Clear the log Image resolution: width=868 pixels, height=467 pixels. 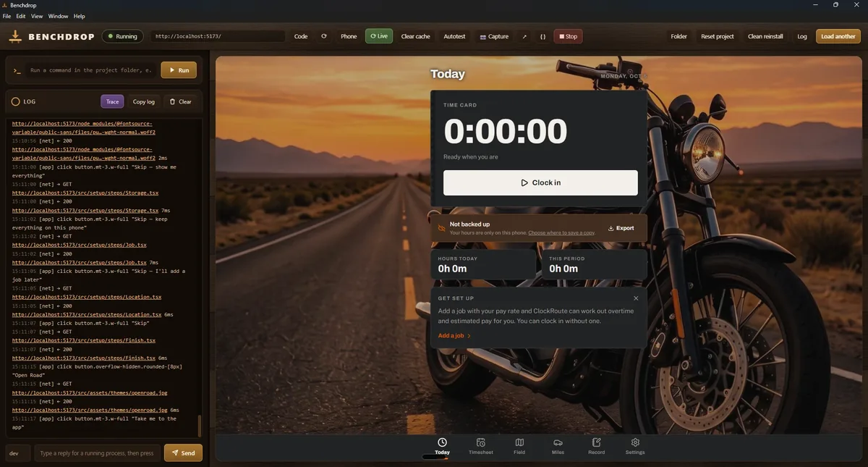(181, 101)
